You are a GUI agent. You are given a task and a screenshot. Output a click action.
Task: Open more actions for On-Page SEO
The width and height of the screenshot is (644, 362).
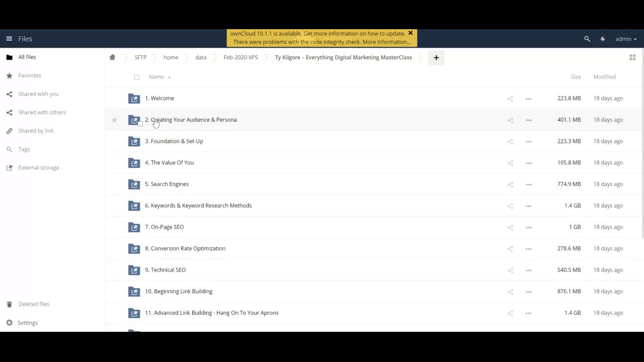(528, 227)
